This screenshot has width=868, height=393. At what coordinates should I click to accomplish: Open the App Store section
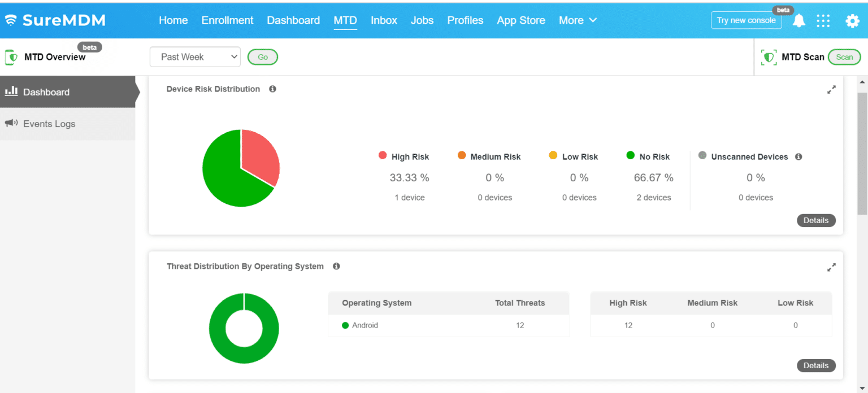click(x=520, y=20)
